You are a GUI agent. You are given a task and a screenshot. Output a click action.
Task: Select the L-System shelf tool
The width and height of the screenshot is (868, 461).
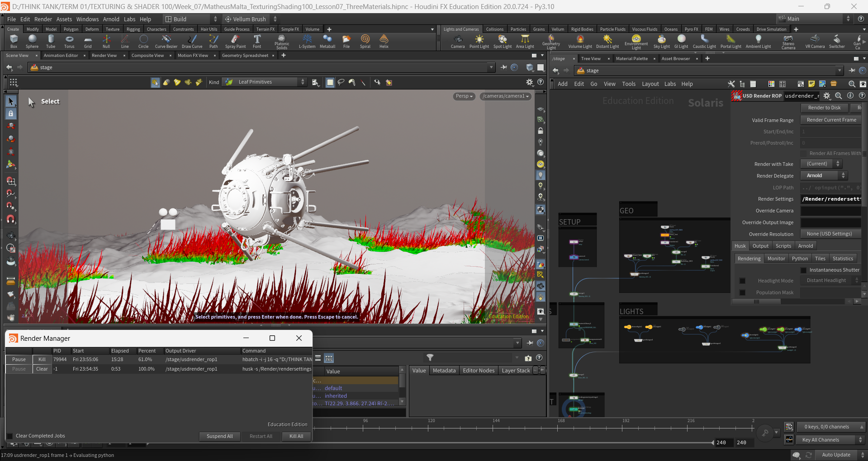pos(307,41)
